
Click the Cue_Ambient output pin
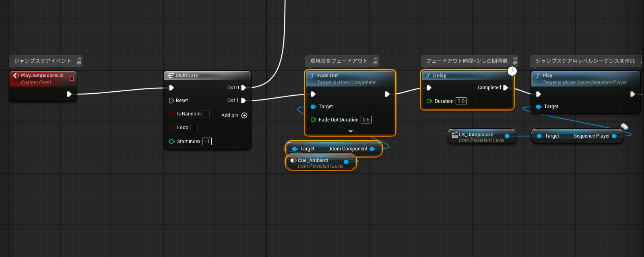click(x=346, y=162)
